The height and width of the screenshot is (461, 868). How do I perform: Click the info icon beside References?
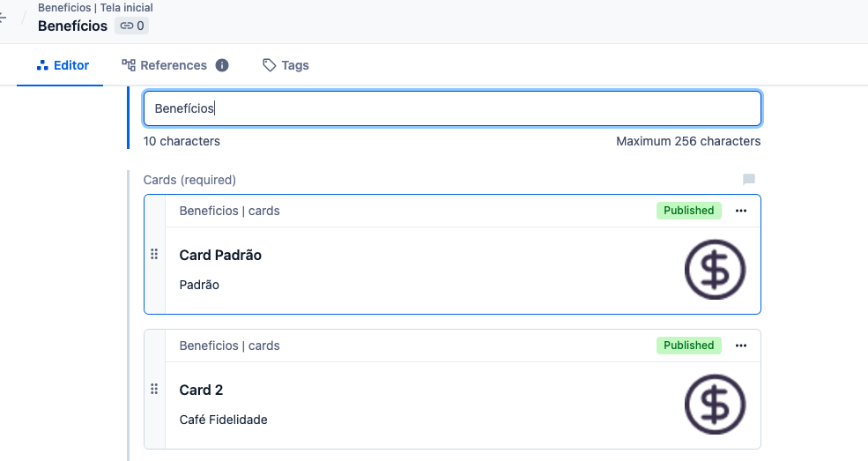click(222, 65)
